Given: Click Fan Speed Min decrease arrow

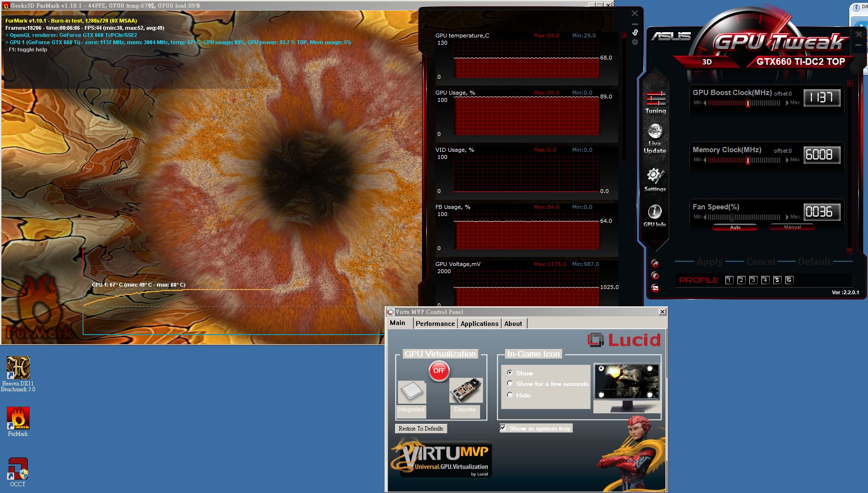Looking at the screenshot, I should [705, 217].
